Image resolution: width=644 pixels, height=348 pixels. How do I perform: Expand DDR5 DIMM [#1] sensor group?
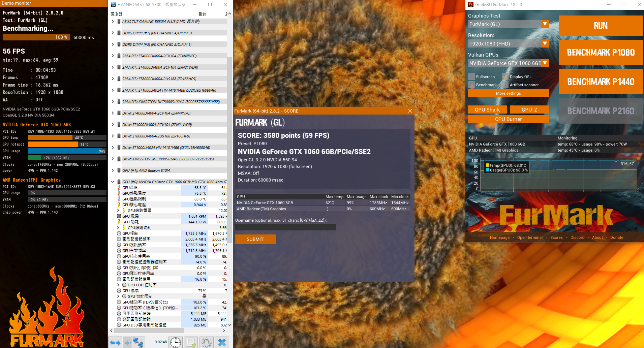tap(113, 33)
